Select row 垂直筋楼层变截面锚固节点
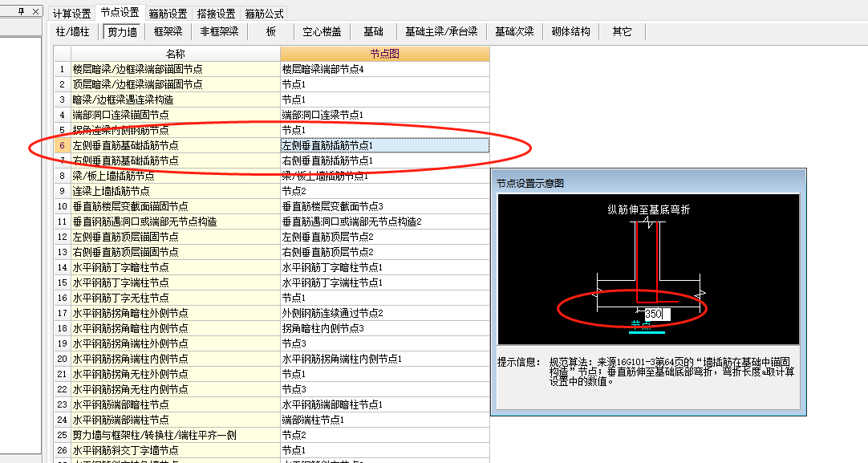The height and width of the screenshot is (463, 868). (x=176, y=206)
